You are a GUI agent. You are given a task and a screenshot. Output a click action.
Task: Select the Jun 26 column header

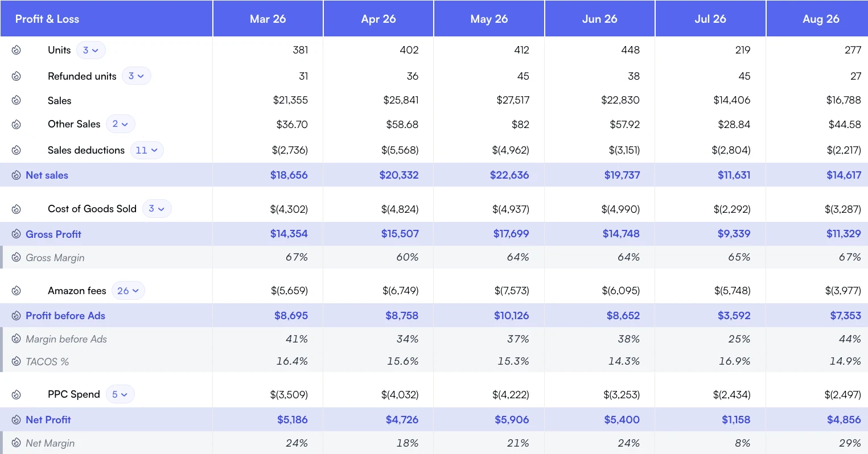[x=600, y=19]
